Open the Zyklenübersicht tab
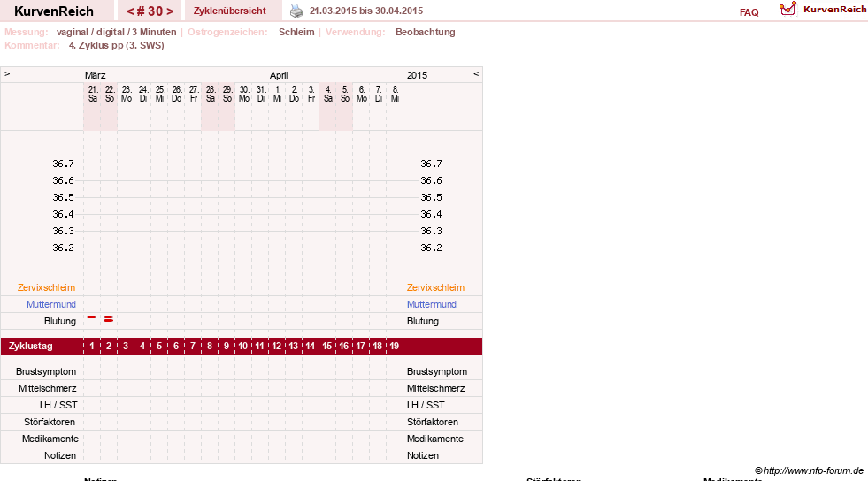This screenshot has height=481, width=868. point(230,11)
